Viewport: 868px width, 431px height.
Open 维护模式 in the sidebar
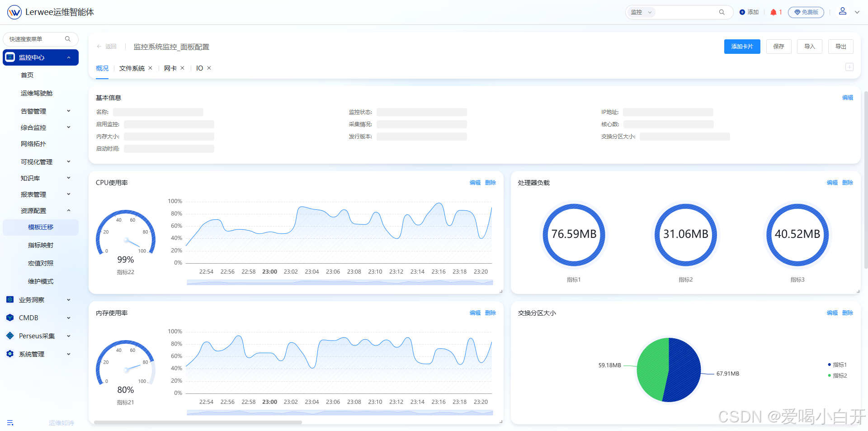pyautogui.click(x=41, y=281)
